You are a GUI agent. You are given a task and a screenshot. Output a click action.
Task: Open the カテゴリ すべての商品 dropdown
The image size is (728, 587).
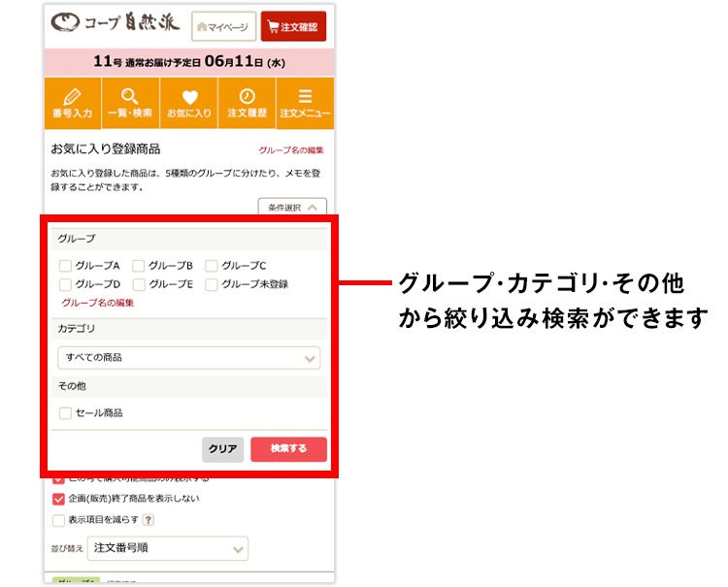pyautogui.click(x=188, y=357)
